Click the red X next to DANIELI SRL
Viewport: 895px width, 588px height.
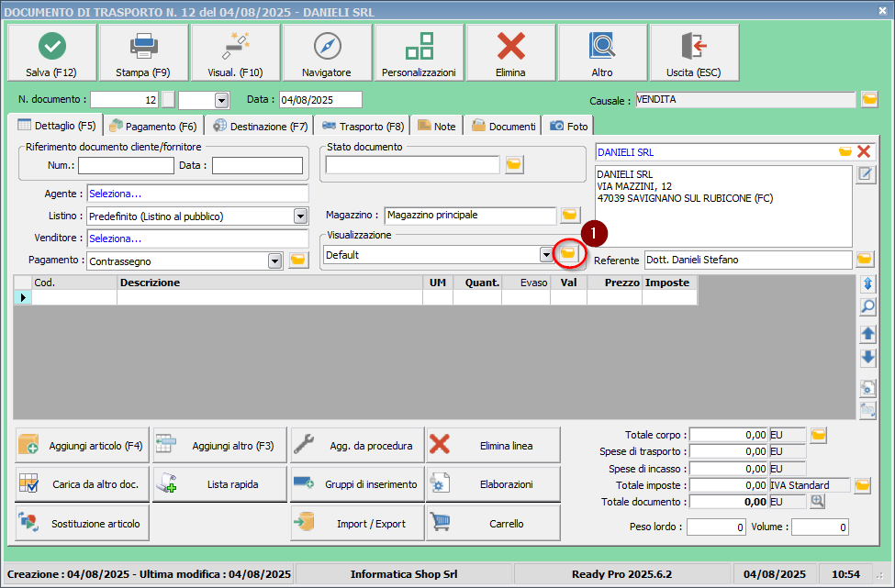(864, 152)
